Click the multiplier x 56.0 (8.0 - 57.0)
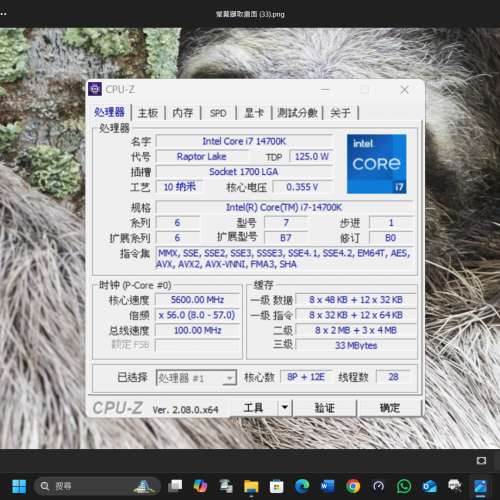The width and height of the screenshot is (500, 500). (197, 315)
